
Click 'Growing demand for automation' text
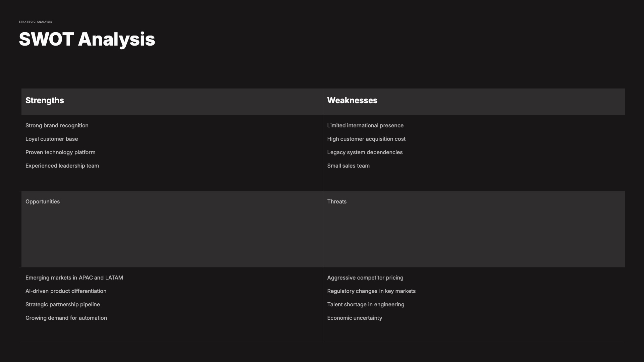[66, 318]
